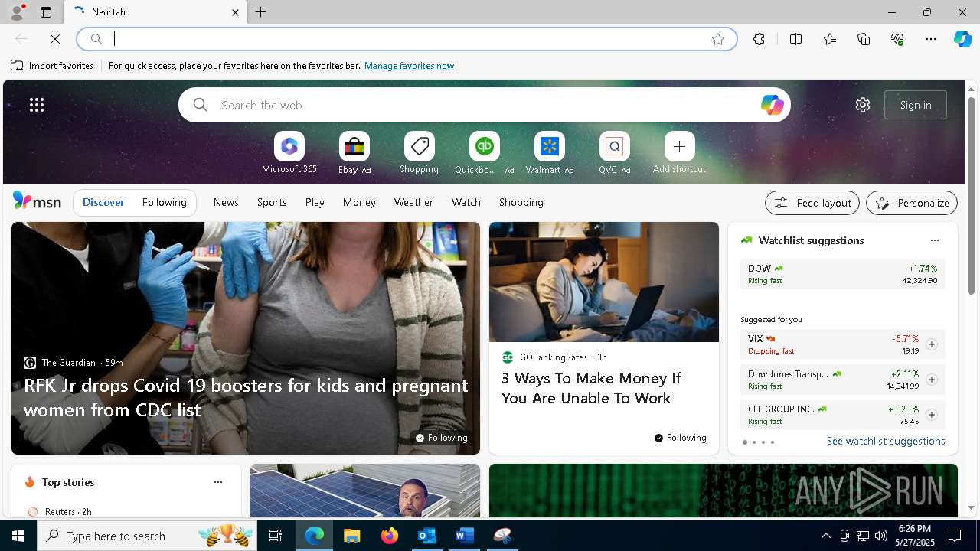The width and height of the screenshot is (980, 551).
Task: Open Watchlist suggestions more options
Action: click(934, 240)
